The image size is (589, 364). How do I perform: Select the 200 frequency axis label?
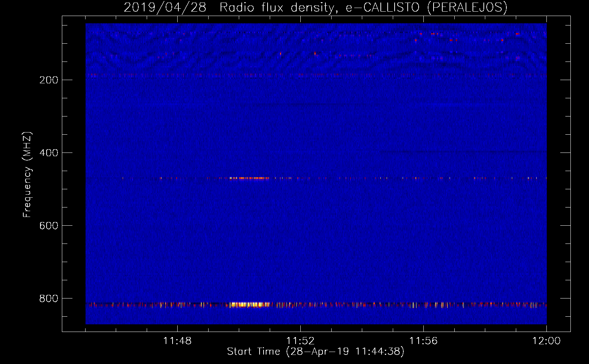(49, 80)
